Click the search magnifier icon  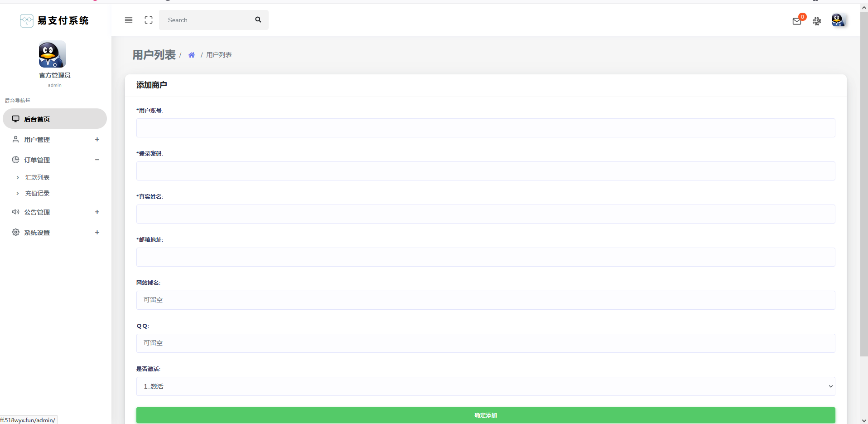point(258,19)
